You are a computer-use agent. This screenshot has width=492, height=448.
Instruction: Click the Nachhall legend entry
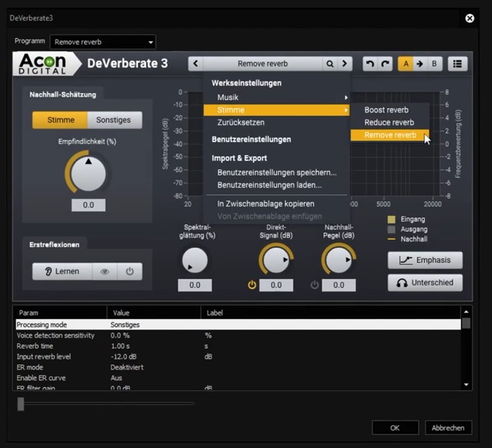pos(408,239)
